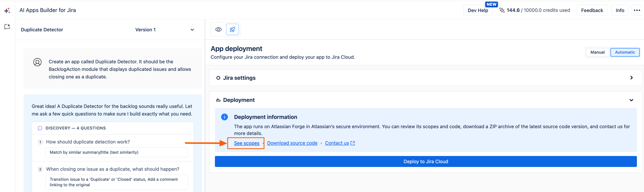Expand the Jira settings section
This screenshot has width=644, height=192.
pos(425,78)
